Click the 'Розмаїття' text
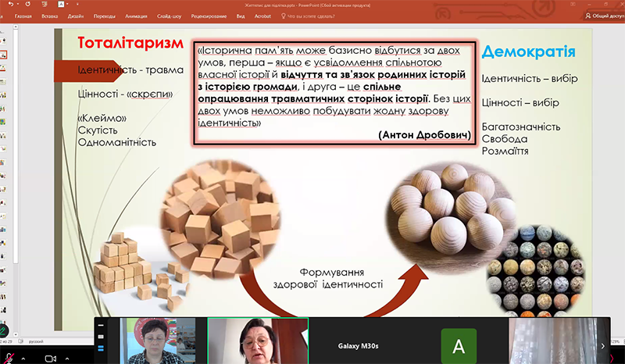 (x=505, y=151)
